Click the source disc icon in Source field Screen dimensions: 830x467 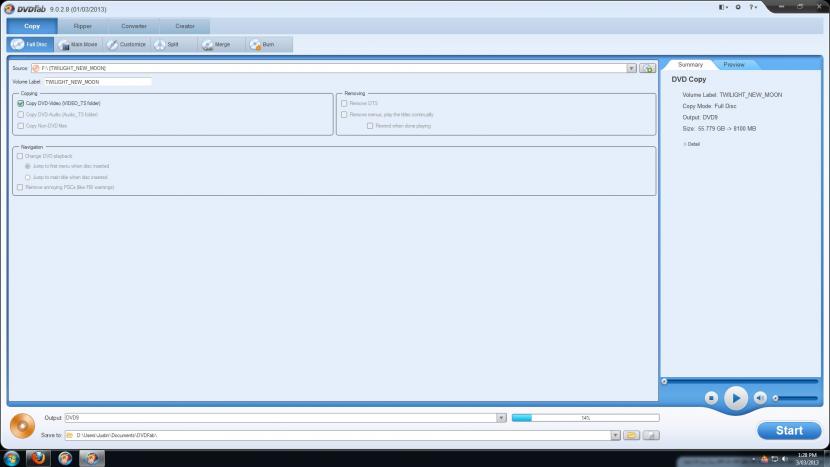[x=35, y=68]
